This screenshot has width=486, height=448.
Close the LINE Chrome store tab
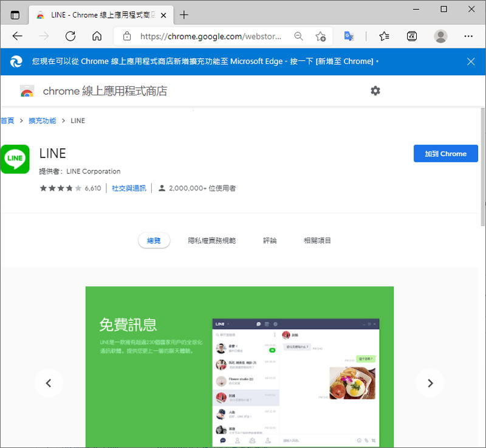tap(163, 15)
